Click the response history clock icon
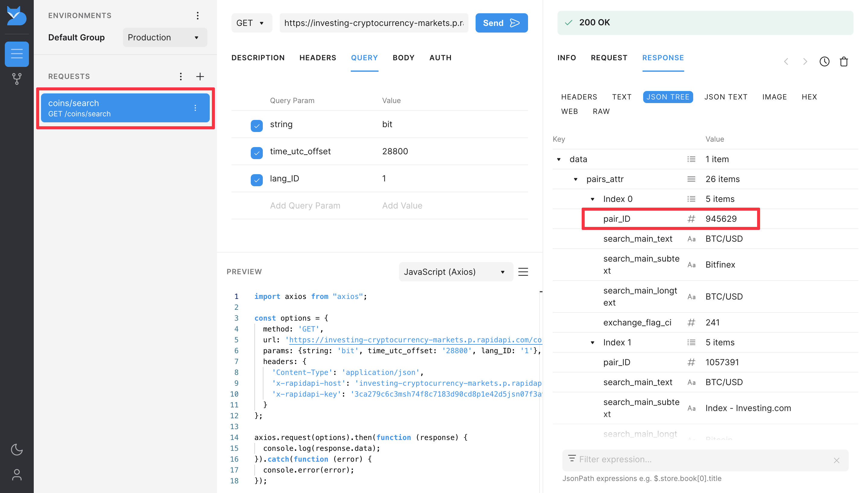868x493 pixels. click(x=824, y=61)
